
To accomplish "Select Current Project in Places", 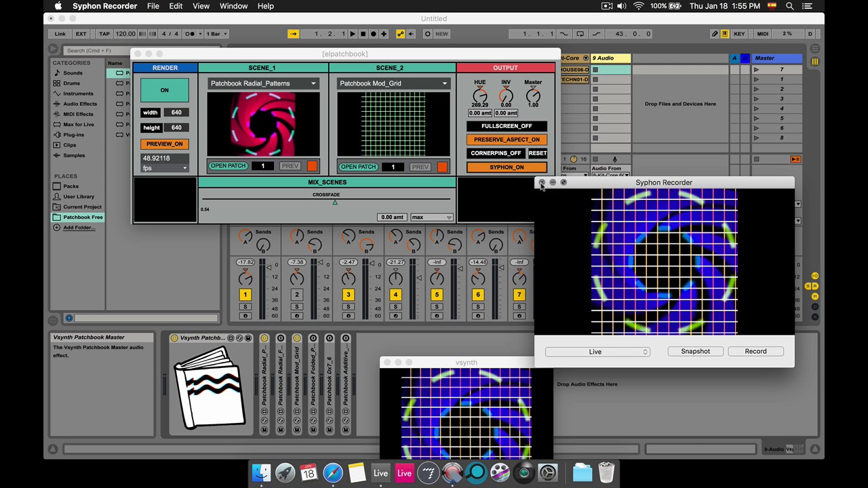I will (82, 207).
